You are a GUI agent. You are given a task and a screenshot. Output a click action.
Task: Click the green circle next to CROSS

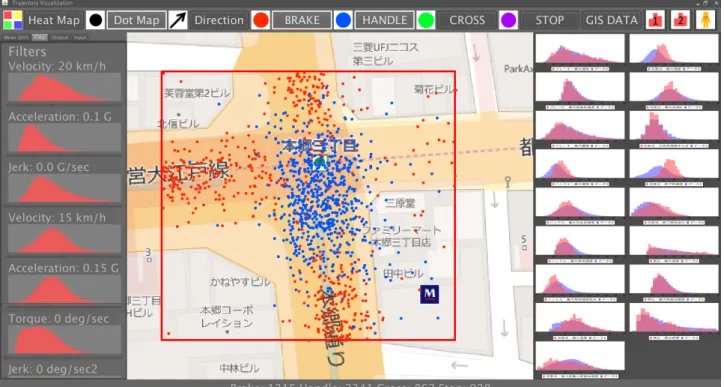(426, 20)
